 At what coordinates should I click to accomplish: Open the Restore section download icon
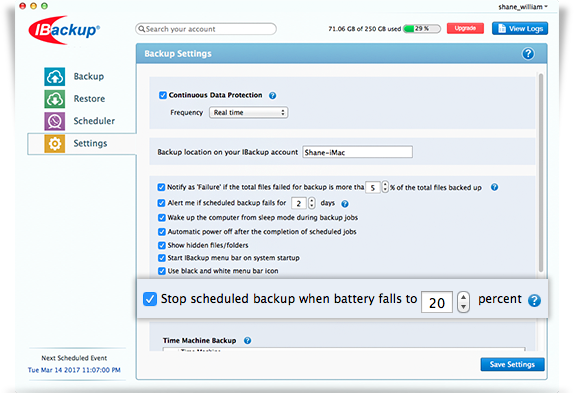pos(55,99)
